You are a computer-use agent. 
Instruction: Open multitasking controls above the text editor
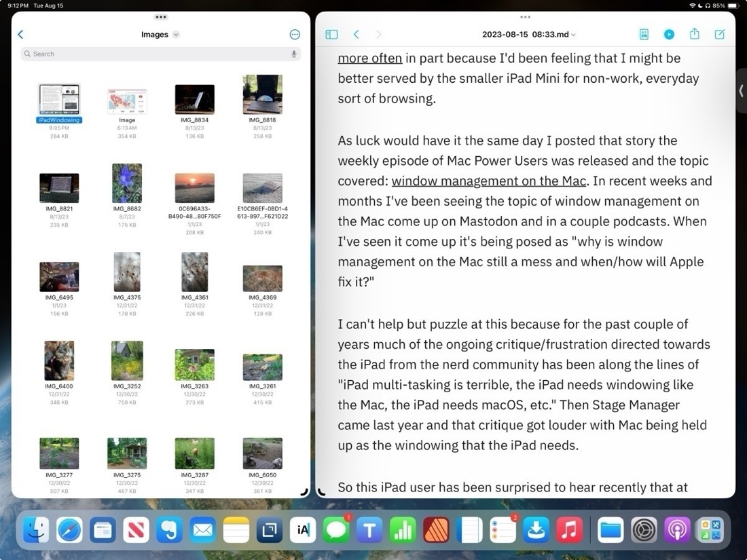pyautogui.click(x=525, y=17)
